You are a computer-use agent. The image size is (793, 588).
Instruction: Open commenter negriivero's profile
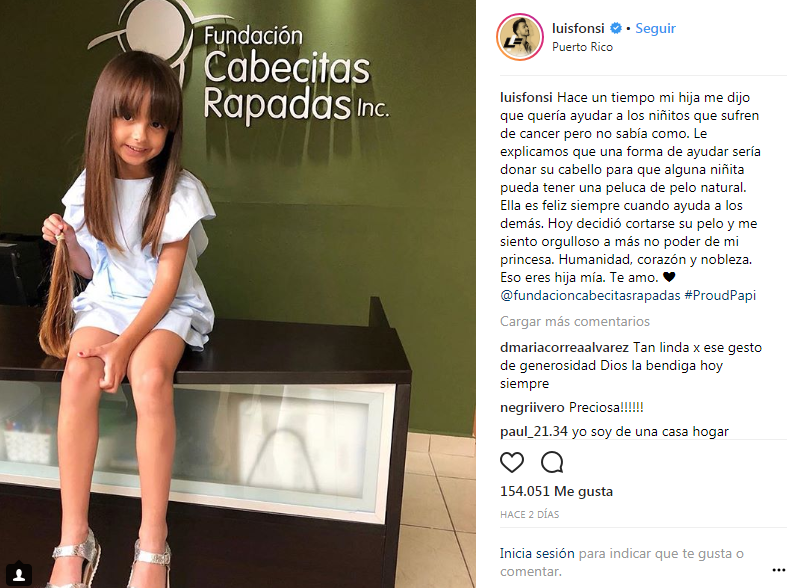pyautogui.click(x=532, y=408)
